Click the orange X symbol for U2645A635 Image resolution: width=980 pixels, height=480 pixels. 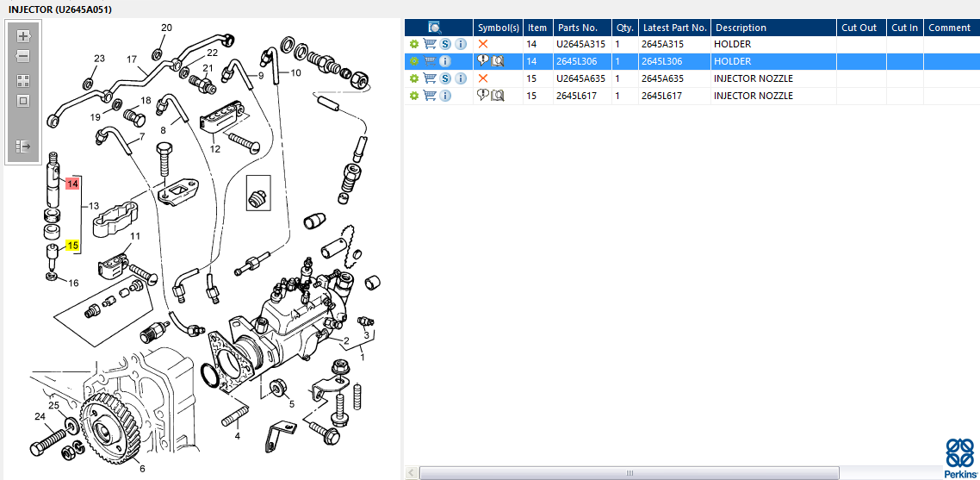(x=483, y=78)
